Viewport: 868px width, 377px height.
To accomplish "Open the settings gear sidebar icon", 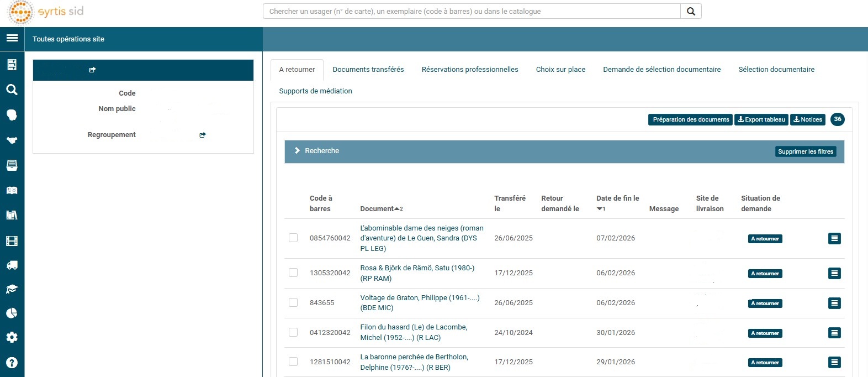I will click(12, 337).
